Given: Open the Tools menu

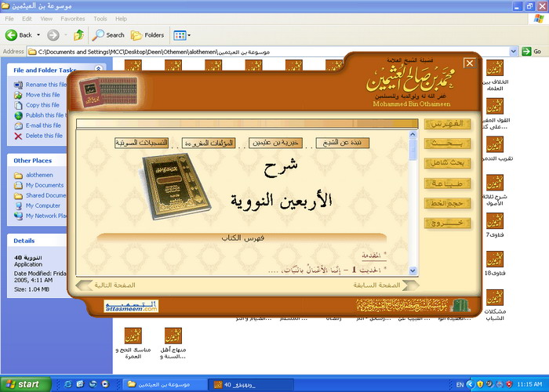Looking at the screenshot, I should click(100, 18).
